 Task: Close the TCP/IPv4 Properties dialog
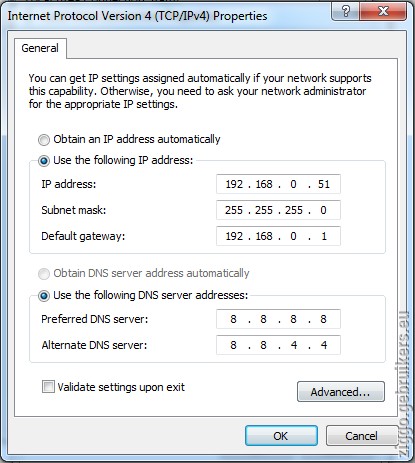point(383,12)
